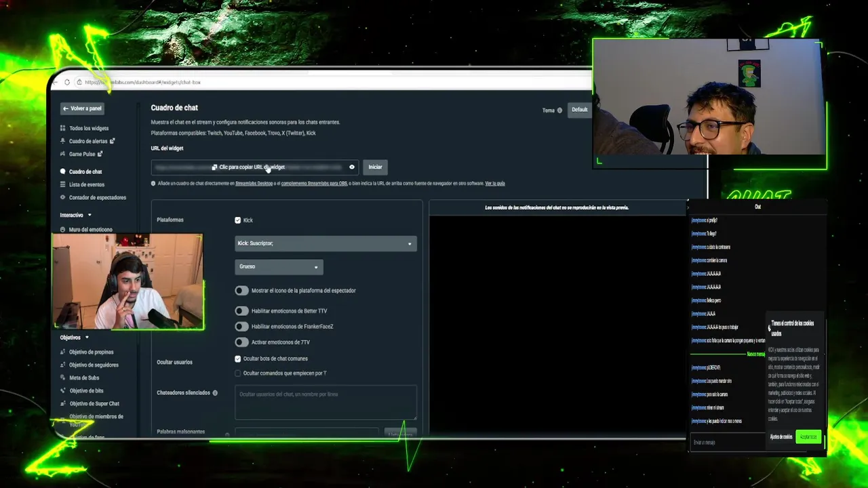Enable FrankerFaceZ emoticons toggle

pyautogui.click(x=241, y=326)
